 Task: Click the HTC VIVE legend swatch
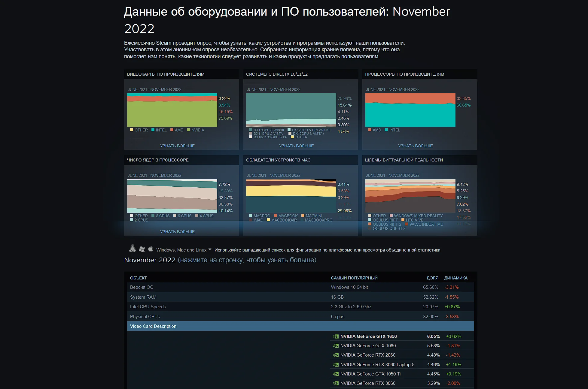[x=403, y=220]
